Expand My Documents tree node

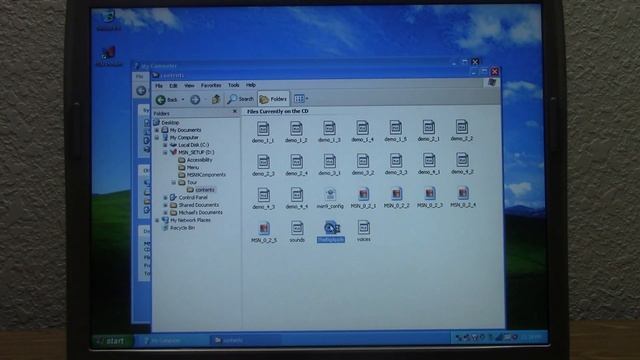pyautogui.click(x=157, y=130)
